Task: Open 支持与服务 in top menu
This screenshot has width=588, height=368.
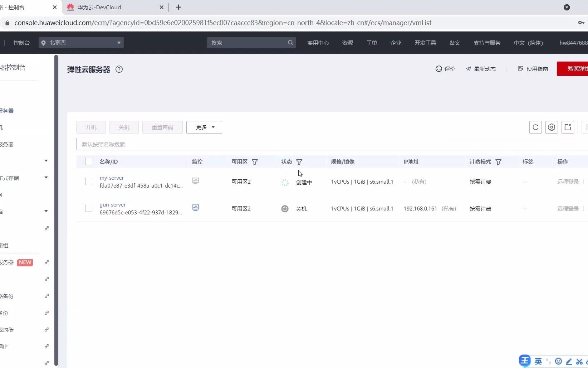Action: (487, 43)
